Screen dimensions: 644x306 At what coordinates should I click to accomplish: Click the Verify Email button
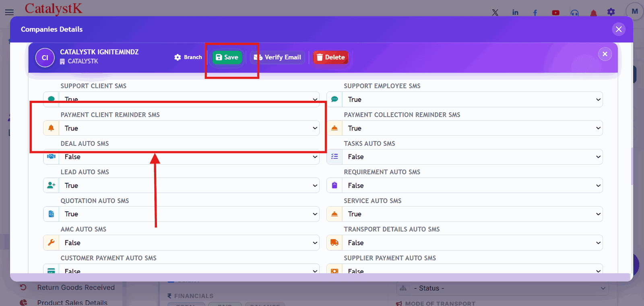pyautogui.click(x=277, y=57)
